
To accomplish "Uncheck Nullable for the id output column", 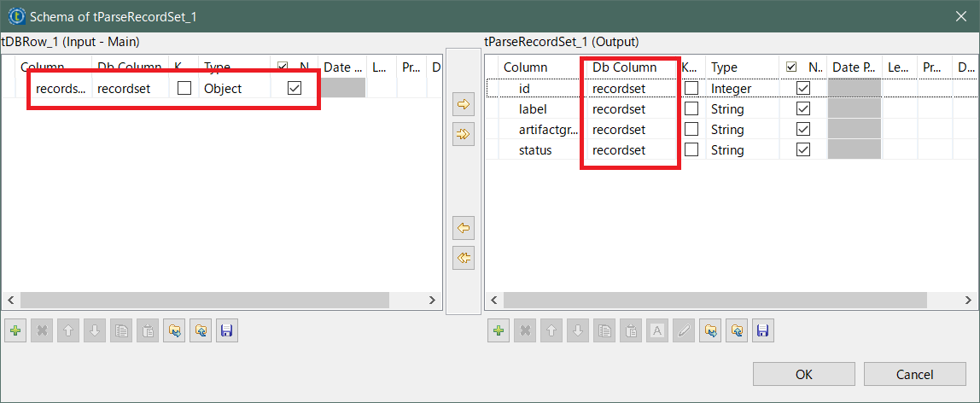I will pos(802,89).
